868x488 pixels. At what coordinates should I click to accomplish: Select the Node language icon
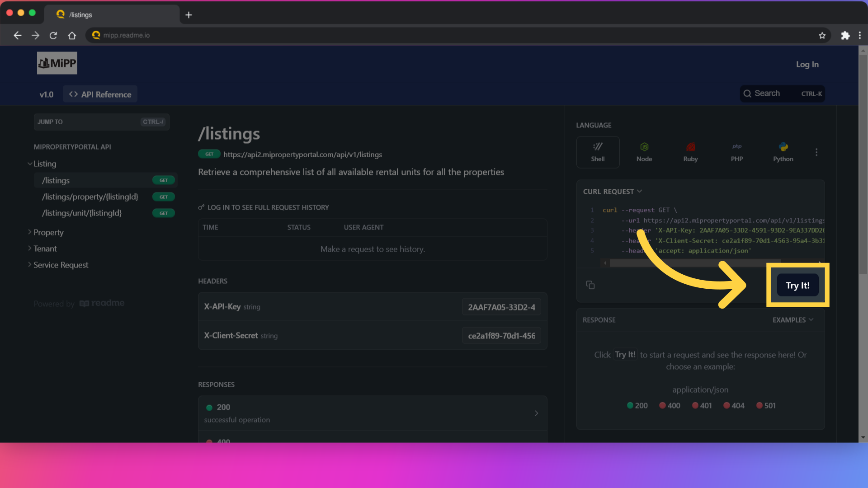(x=644, y=152)
